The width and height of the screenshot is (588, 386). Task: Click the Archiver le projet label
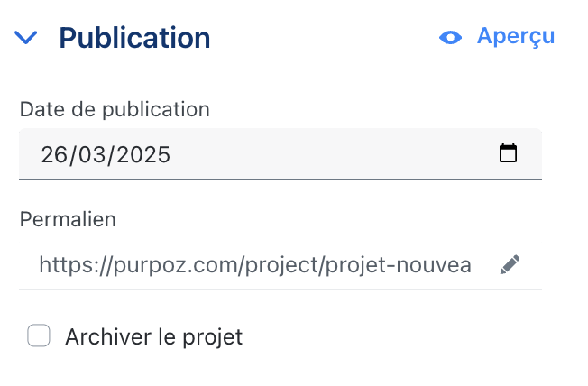pyautogui.click(x=153, y=337)
